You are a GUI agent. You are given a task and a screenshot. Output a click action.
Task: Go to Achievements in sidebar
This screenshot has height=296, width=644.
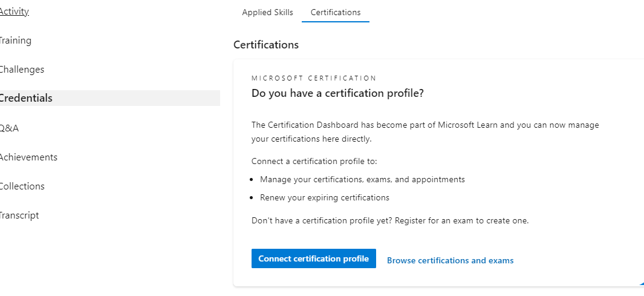tap(28, 157)
